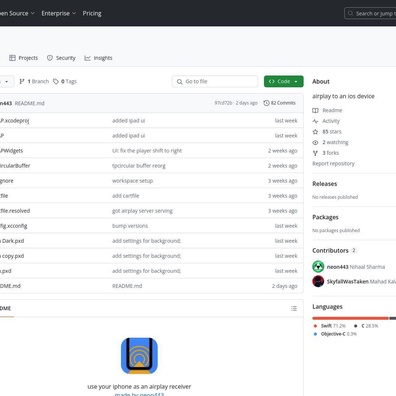
Task: Open neon443 contributor profile name
Action: 337,267
